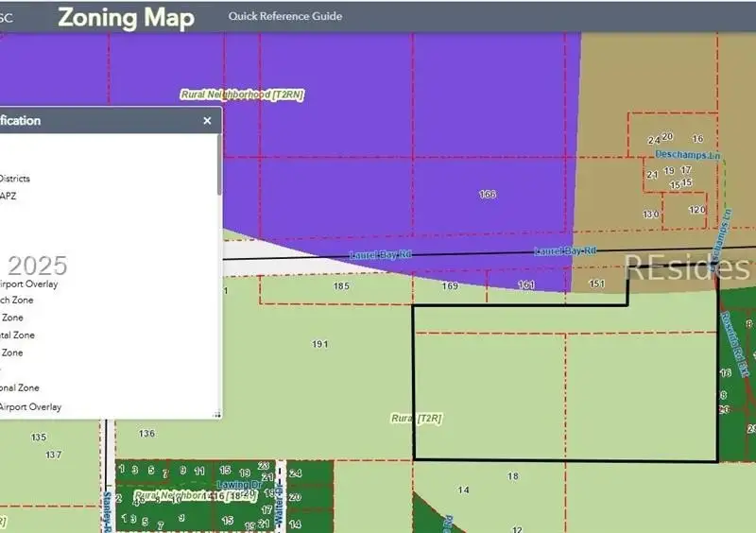This screenshot has height=533, width=756.
Task: Click parcel 185 below Laurel Bay Rd
Action: point(341,285)
